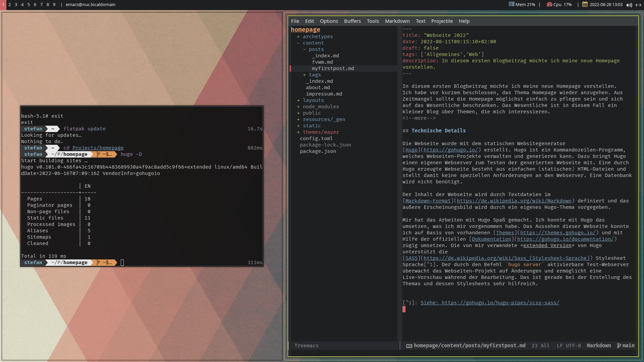
Task: Open the Text menu in Emacs
Action: coord(420,21)
